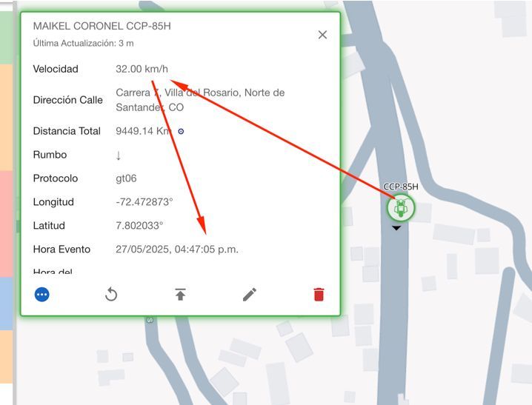Viewport: 532px width, 405px height.
Task: Click the address Carrera 7, Villa del Rosario
Action: [200, 100]
